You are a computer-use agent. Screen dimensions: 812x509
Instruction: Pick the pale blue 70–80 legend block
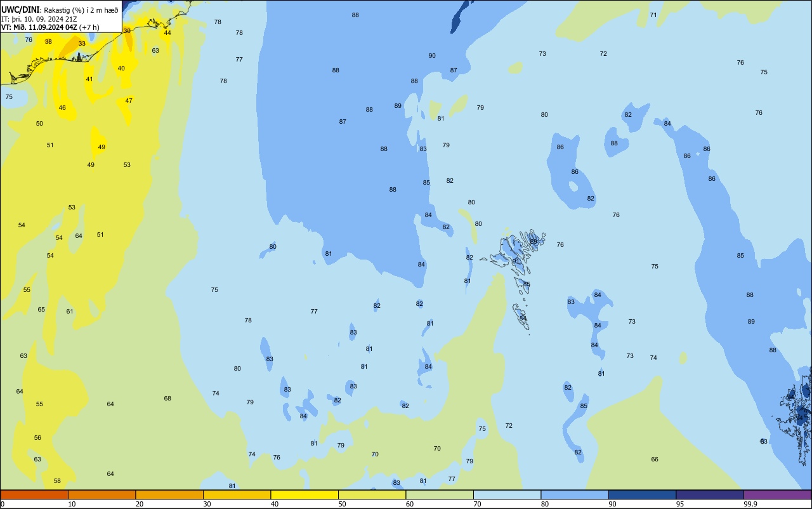coord(507,494)
